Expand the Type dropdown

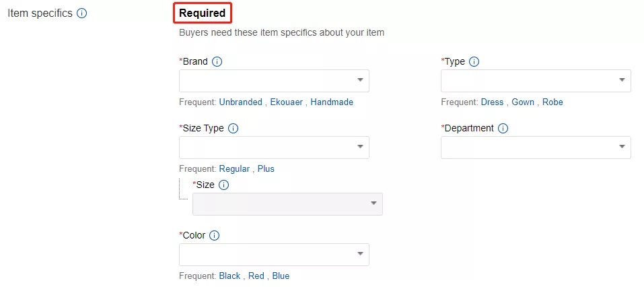click(536, 81)
